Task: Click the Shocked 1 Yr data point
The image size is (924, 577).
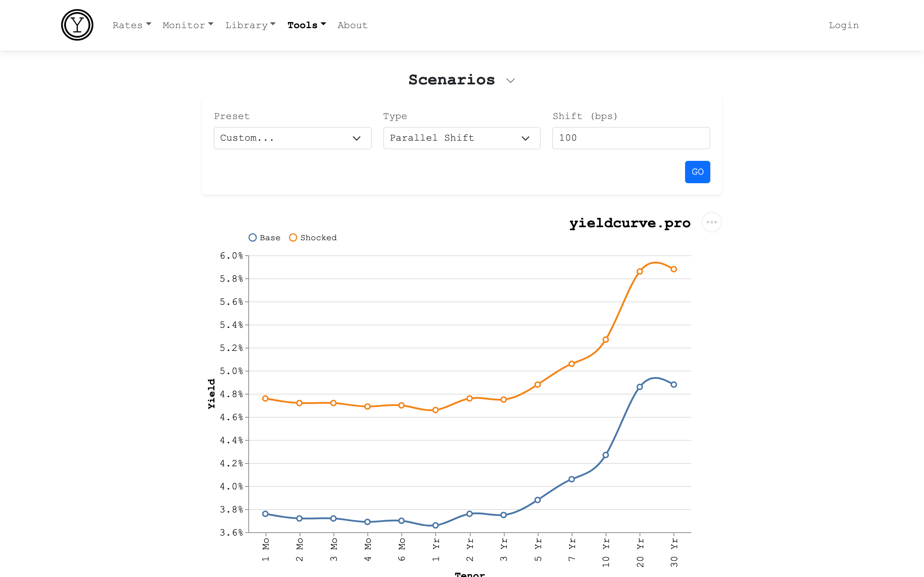Action: tap(435, 410)
